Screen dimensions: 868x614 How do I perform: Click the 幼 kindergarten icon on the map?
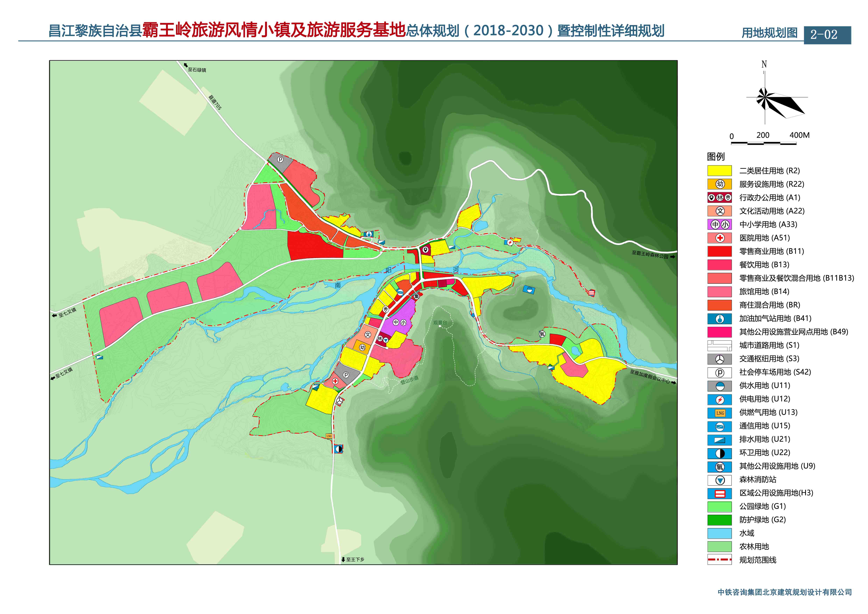click(x=362, y=347)
